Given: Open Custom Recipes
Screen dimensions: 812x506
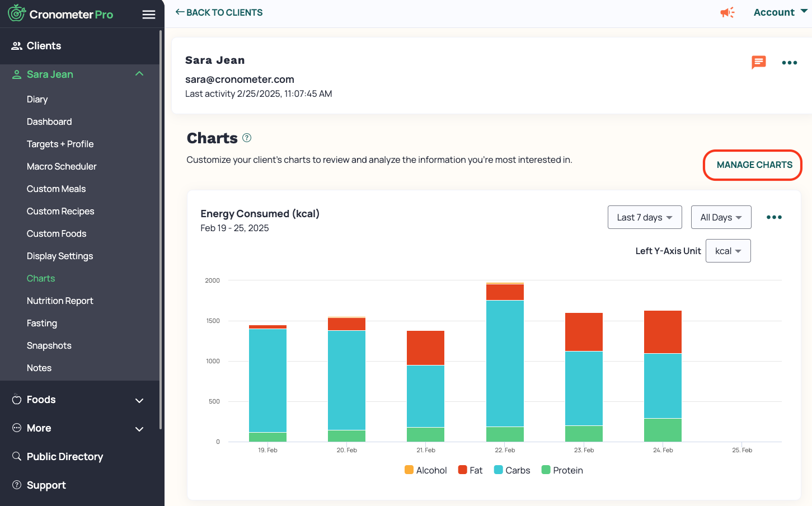Looking at the screenshot, I should point(60,211).
